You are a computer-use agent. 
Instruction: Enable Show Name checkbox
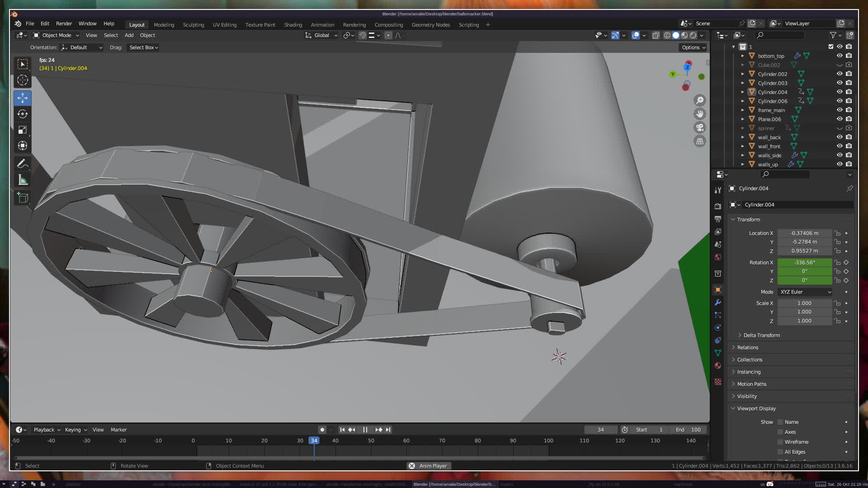(x=780, y=422)
